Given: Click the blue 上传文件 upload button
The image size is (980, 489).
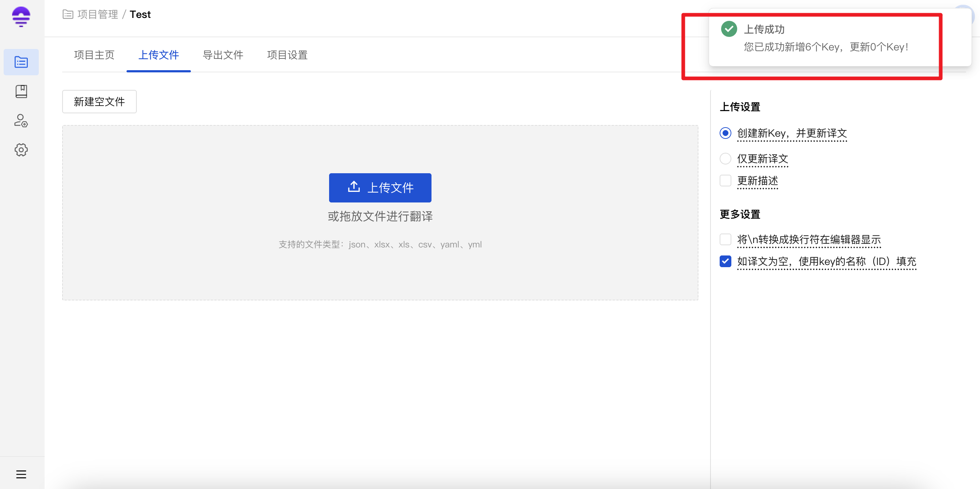Looking at the screenshot, I should tap(380, 188).
